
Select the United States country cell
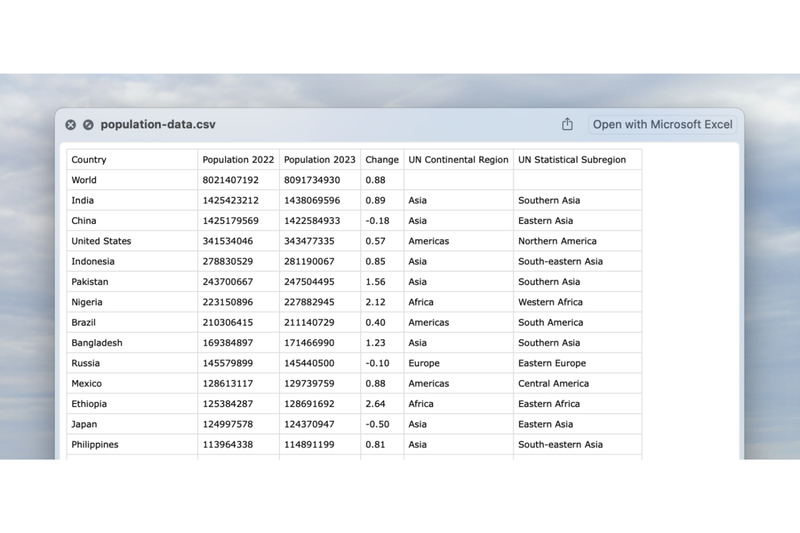101,241
